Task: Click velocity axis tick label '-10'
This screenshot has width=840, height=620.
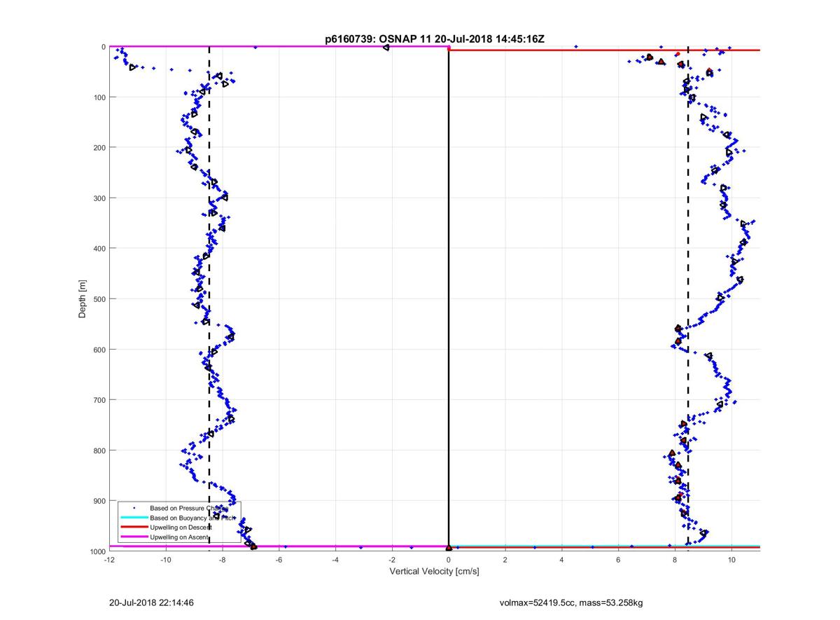Action: (166, 560)
